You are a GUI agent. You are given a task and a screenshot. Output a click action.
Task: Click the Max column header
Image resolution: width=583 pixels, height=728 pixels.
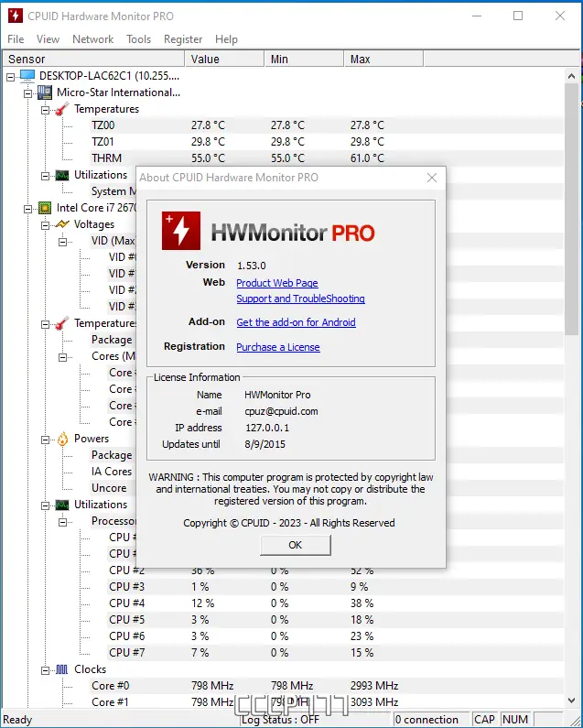pyautogui.click(x=383, y=59)
